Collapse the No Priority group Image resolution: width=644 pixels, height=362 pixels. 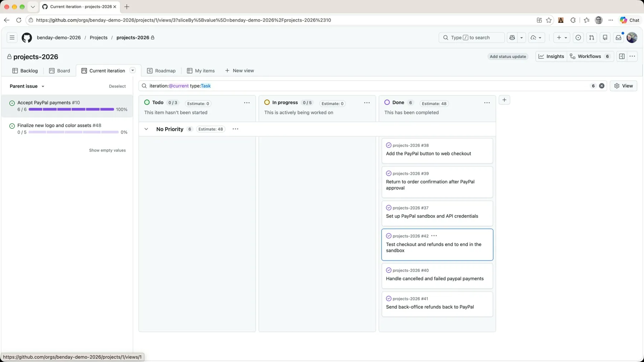(x=146, y=129)
